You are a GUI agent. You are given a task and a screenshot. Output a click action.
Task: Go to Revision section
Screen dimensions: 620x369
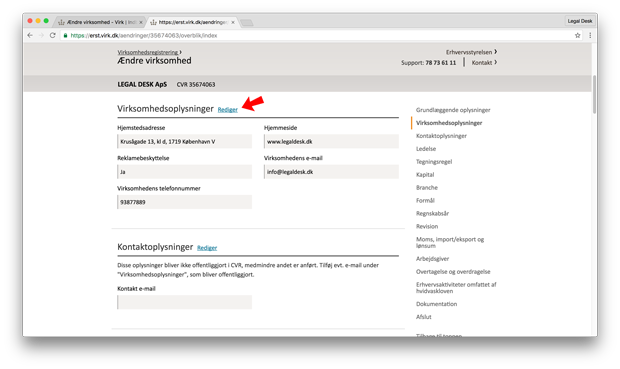tap(427, 226)
